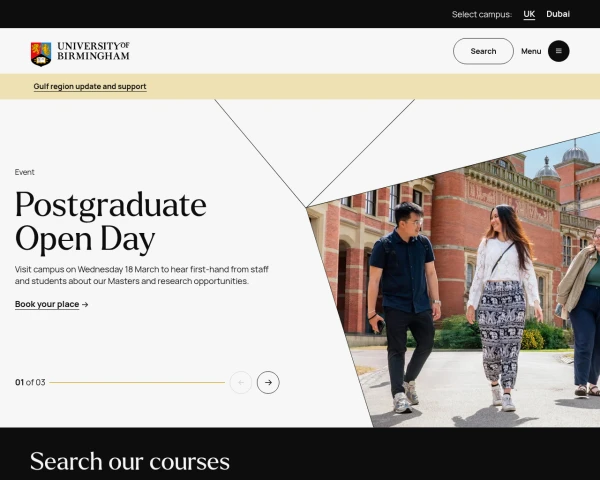The image size is (600, 480).
Task: Open the hamburger Menu icon button
Action: (558, 51)
